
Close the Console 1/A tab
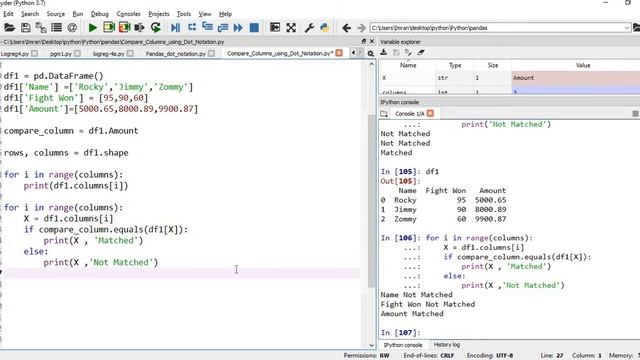pos(430,113)
